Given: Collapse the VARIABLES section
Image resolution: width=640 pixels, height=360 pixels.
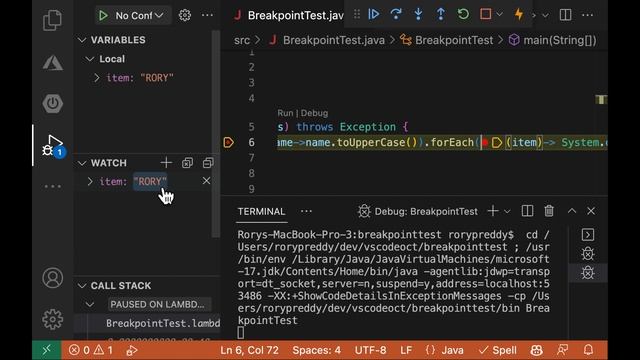Looking at the screenshot, I should (82, 40).
